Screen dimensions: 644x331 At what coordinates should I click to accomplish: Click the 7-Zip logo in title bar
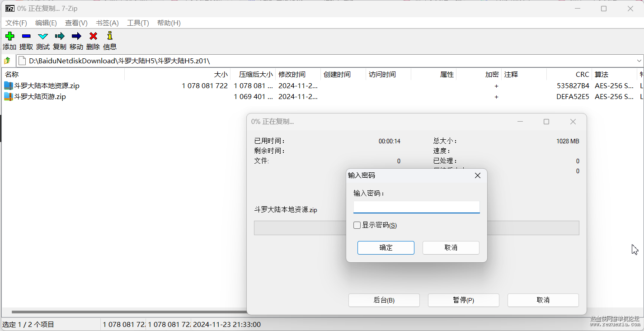[9, 9]
